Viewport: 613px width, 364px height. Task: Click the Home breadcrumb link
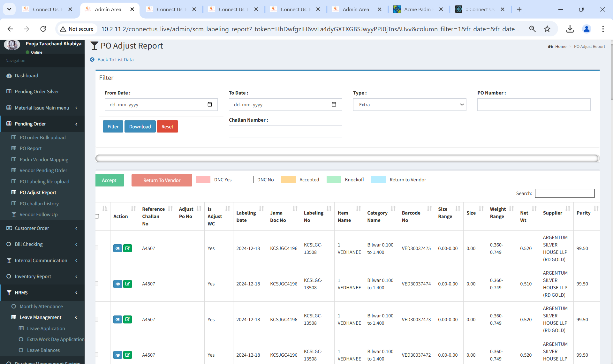pos(561,47)
